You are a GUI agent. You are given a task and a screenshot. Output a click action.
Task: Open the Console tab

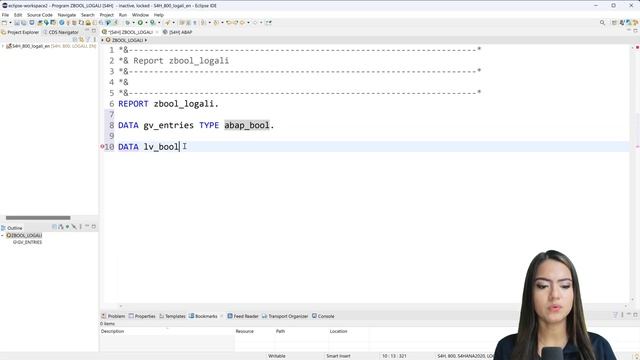point(323,316)
